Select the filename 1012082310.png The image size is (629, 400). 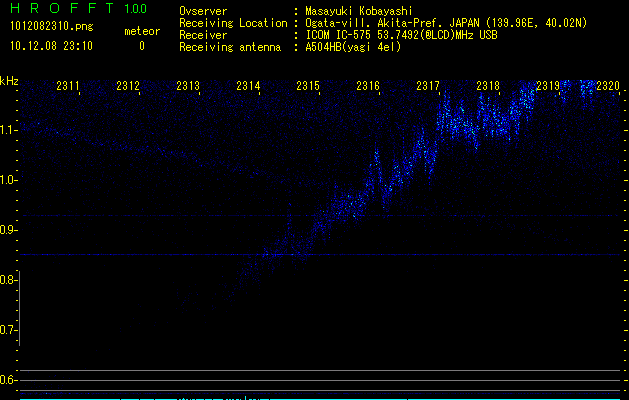[x=52, y=27]
